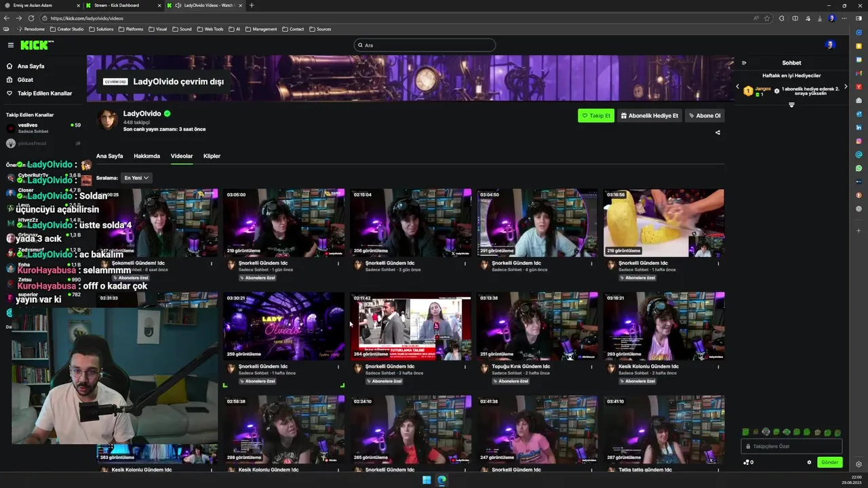The height and width of the screenshot is (488, 868).
Task: Show previous gifter in leaderboard
Action: tap(738, 87)
